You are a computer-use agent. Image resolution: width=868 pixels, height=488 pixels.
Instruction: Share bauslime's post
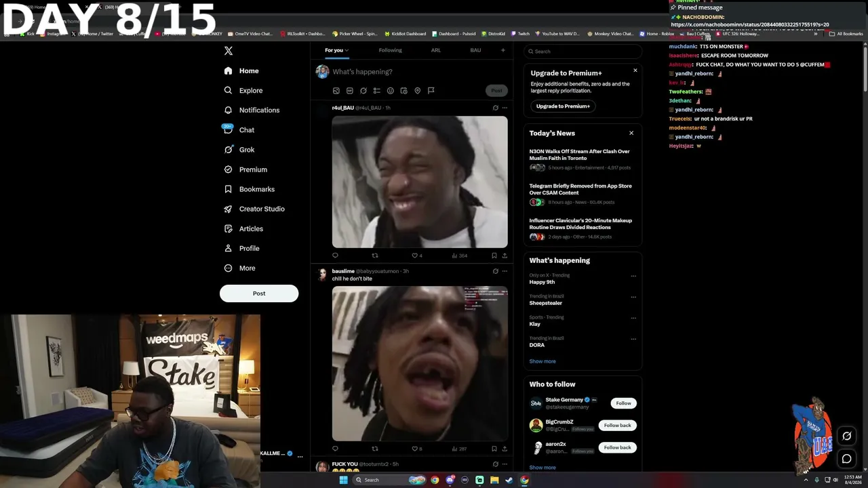tap(505, 449)
